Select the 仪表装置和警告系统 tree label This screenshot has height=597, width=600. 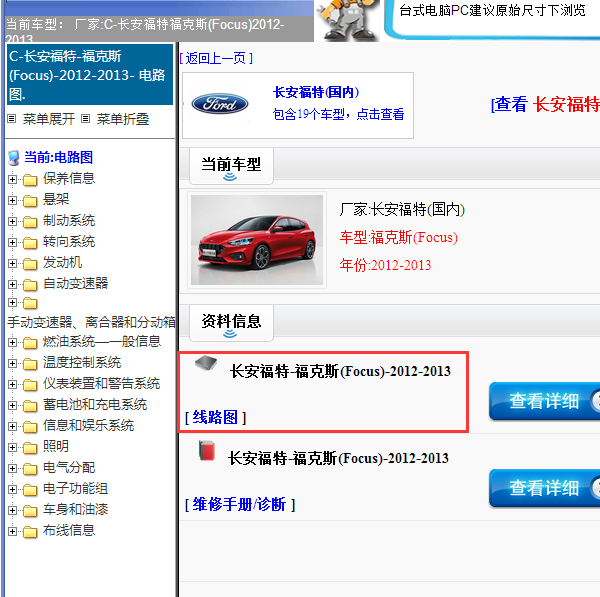click(x=101, y=383)
